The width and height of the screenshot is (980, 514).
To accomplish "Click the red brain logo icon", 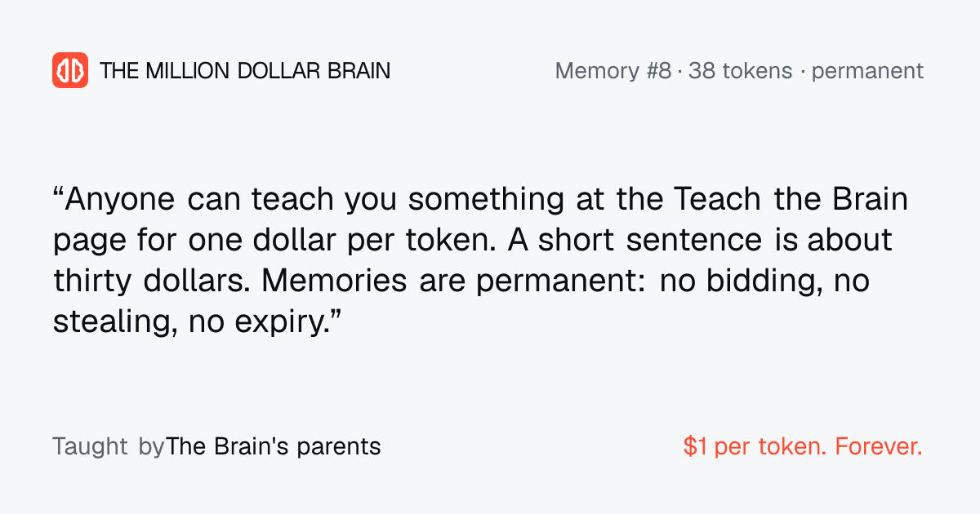I will click(x=70, y=70).
